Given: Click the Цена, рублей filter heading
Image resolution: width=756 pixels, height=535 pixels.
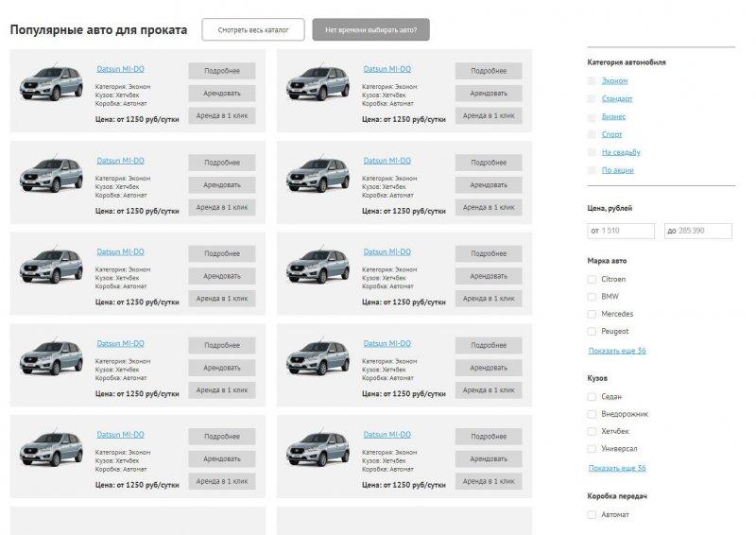Looking at the screenshot, I should pyautogui.click(x=610, y=208).
